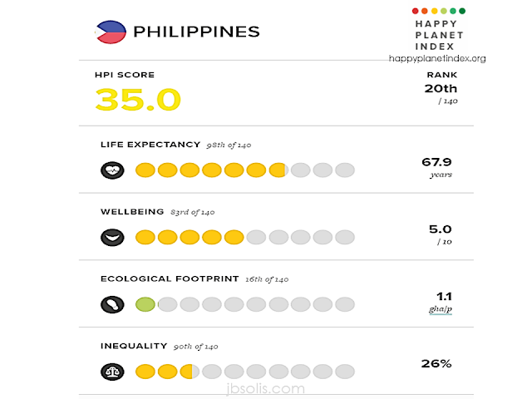Click the Happy Planet Index colored dots logo
Screen dimensions: 532x399
tap(439, 11)
